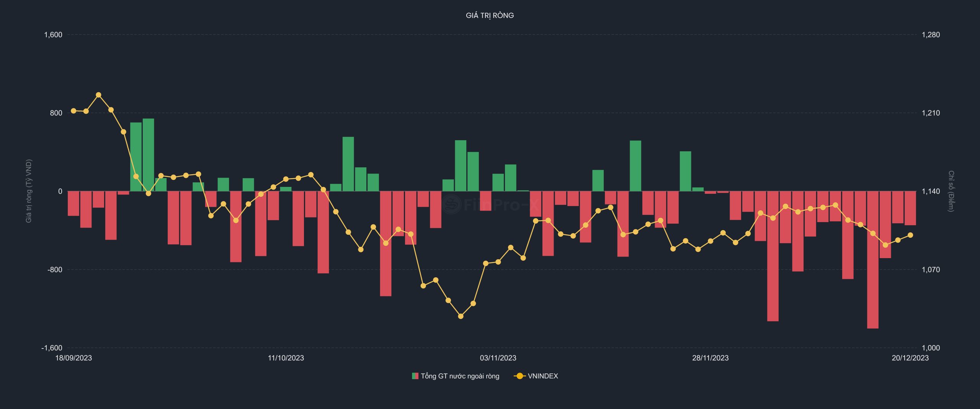Click the FinPro-X watermark logo icon
The width and height of the screenshot is (980, 409).
point(452,204)
